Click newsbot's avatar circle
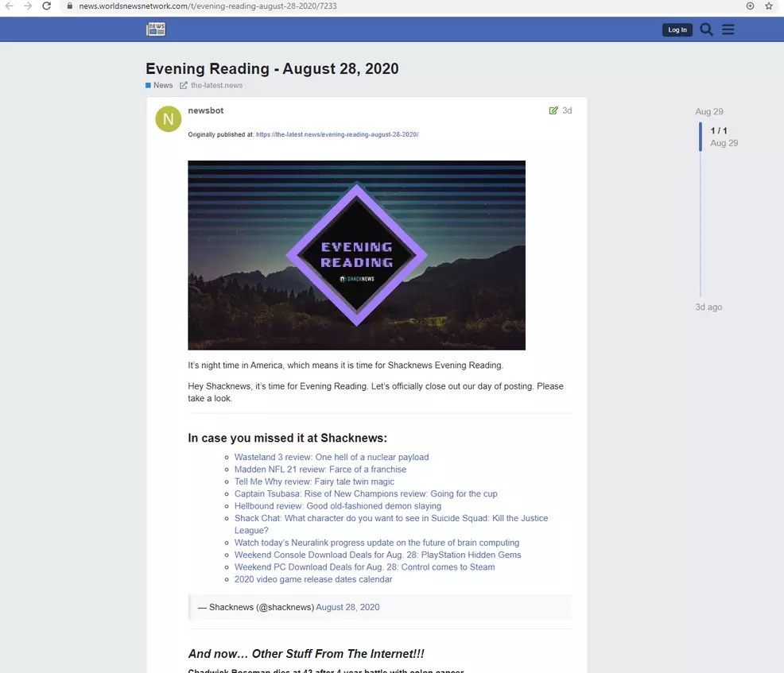 click(x=168, y=119)
